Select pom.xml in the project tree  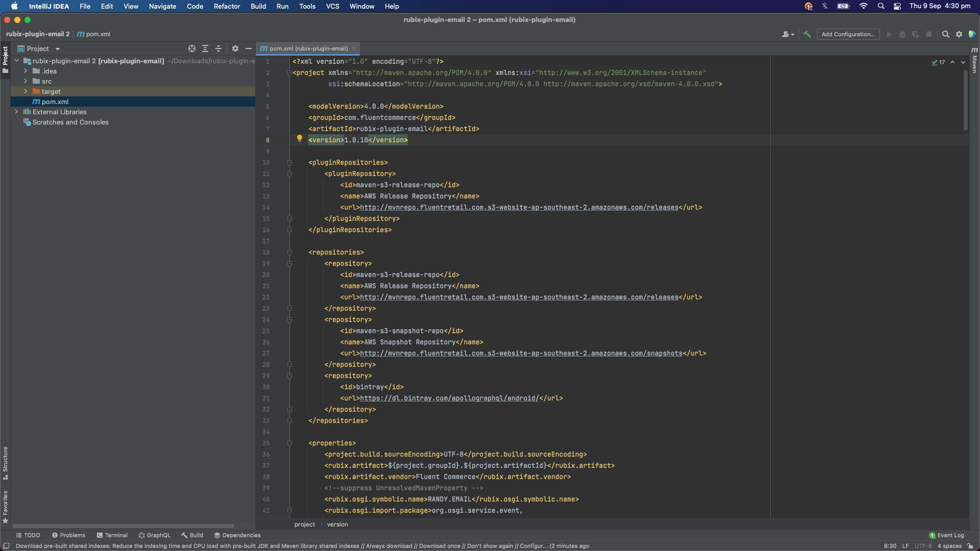pos(55,102)
